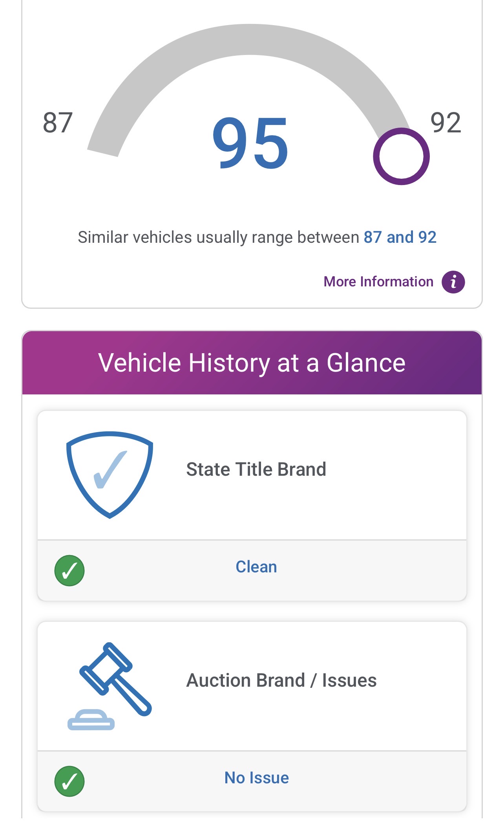Tap the Clean result row background
The width and height of the screenshot is (504, 834).
(252, 570)
